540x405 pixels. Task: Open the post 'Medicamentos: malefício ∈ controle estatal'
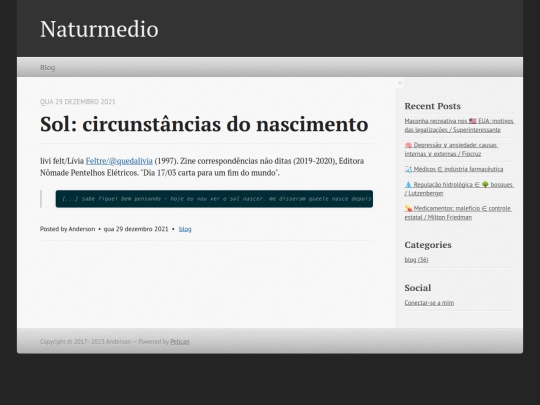[x=458, y=213]
